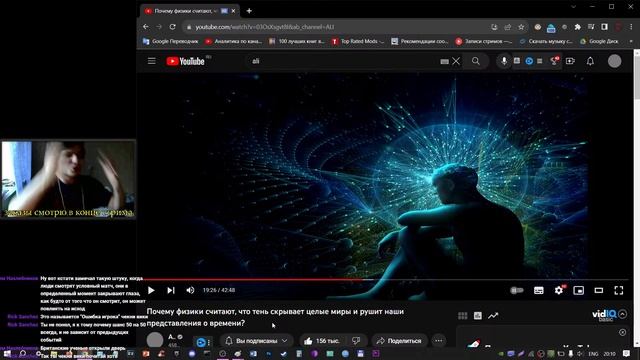This screenshot has width=640, height=360.
Task: Reload the page
Action: [x=173, y=27]
